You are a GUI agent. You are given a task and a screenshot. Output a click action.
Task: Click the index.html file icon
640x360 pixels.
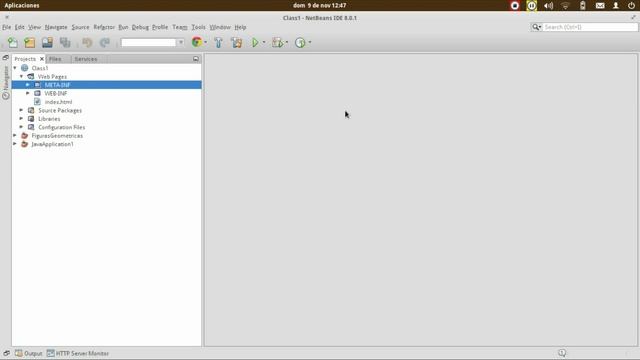[x=38, y=102]
